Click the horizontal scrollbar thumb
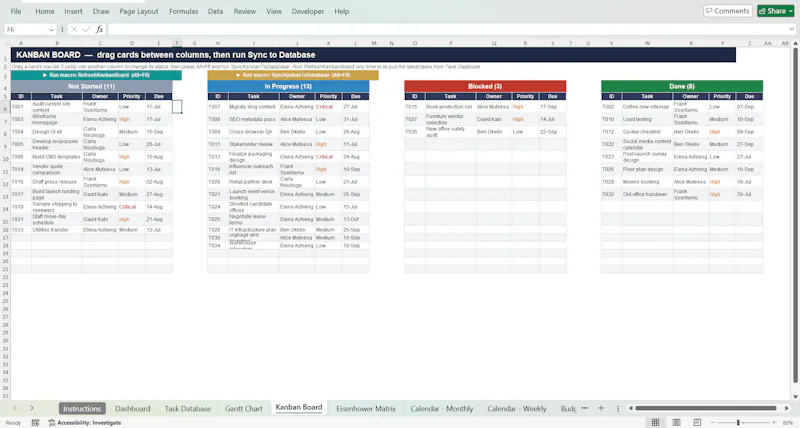This screenshot has height=428, width=800. 706,408
